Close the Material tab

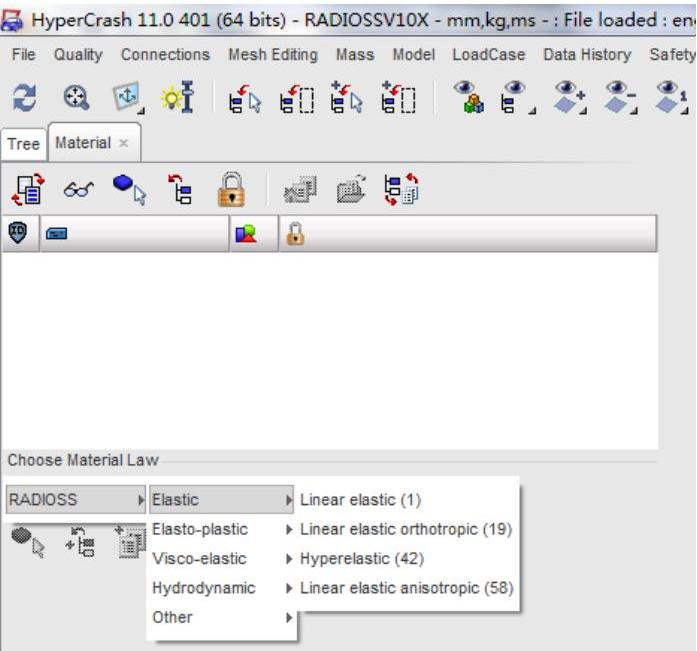(124, 143)
